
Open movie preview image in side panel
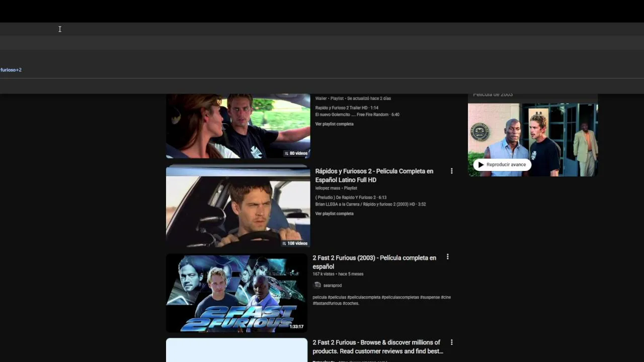(x=533, y=140)
